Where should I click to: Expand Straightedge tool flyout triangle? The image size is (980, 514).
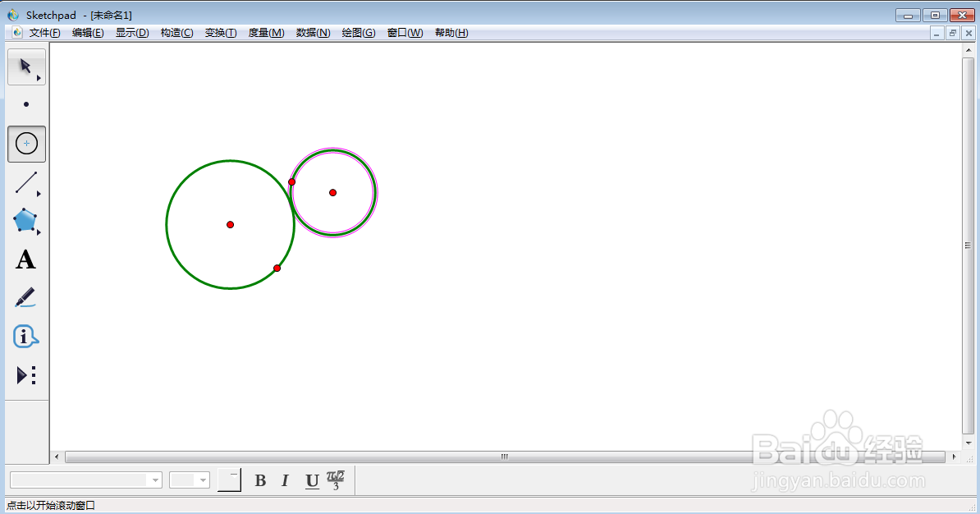(x=39, y=194)
